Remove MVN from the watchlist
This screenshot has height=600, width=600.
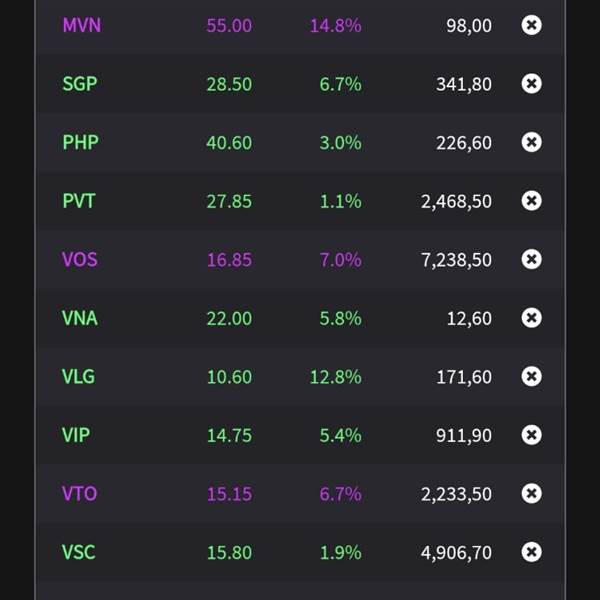click(x=532, y=25)
